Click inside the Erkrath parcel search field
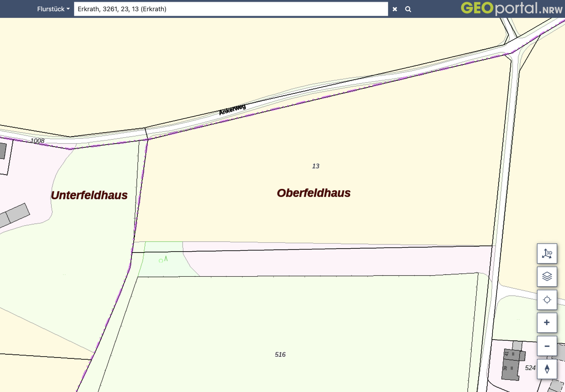This screenshot has height=392, width=565. (231, 9)
